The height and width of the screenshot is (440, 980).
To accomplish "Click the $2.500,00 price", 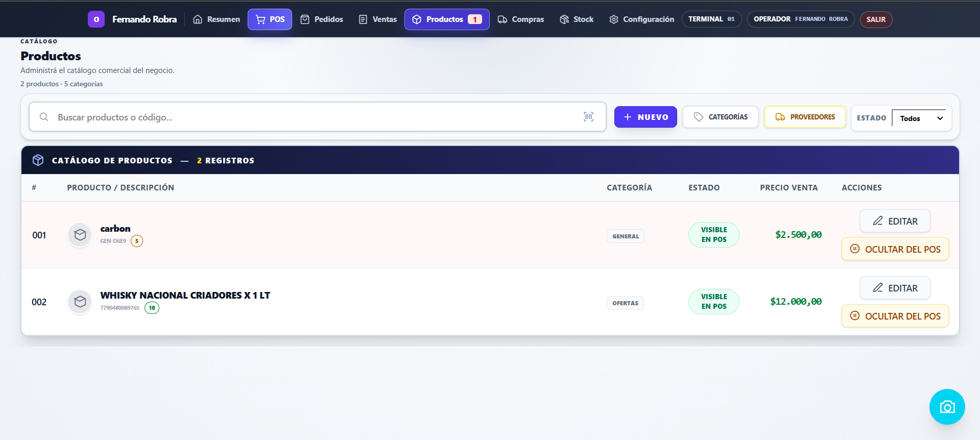I will click(x=798, y=235).
